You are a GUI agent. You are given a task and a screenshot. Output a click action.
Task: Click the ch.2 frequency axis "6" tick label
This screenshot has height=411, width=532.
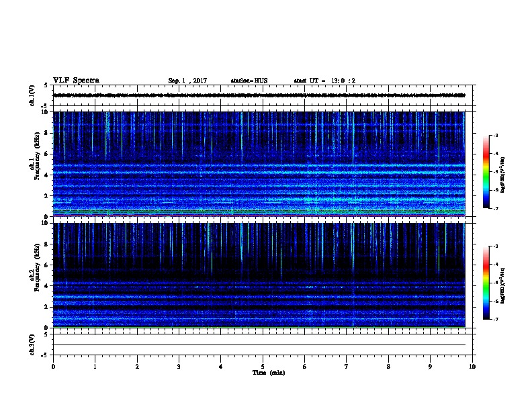(47, 265)
